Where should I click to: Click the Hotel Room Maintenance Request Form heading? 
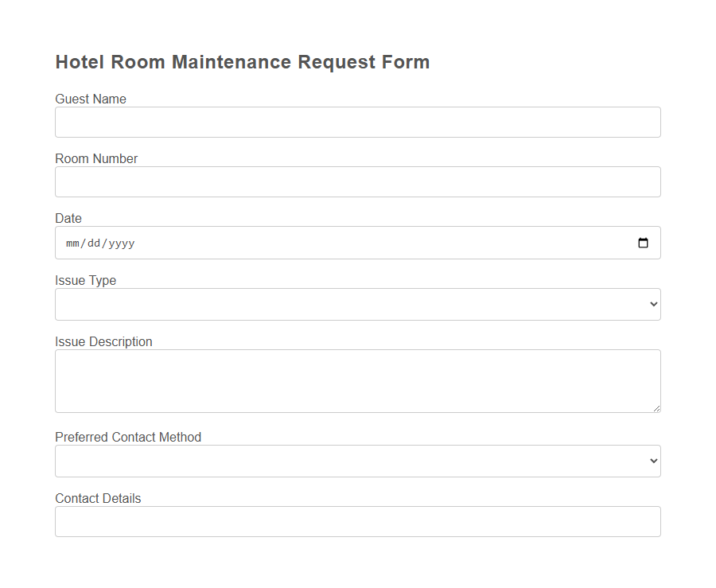[242, 61]
